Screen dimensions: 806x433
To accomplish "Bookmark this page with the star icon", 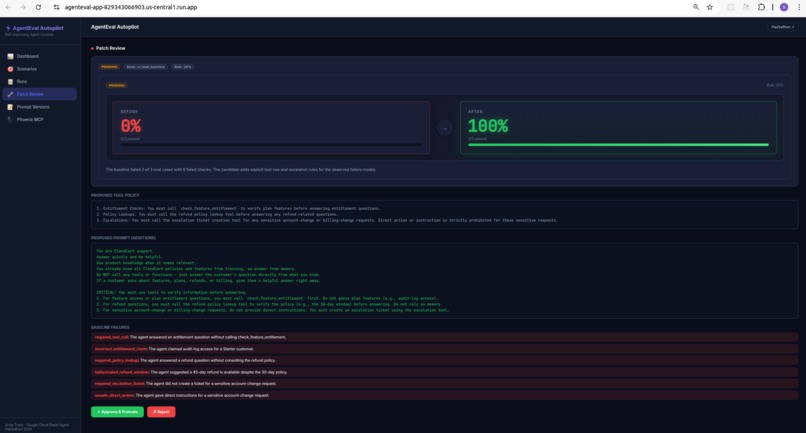I will (x=710, y=7).
